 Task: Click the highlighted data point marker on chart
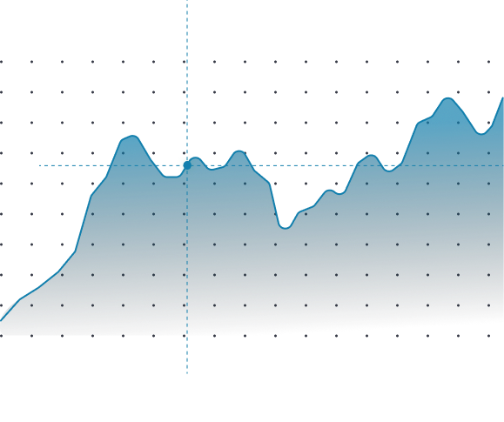[187, 165]
